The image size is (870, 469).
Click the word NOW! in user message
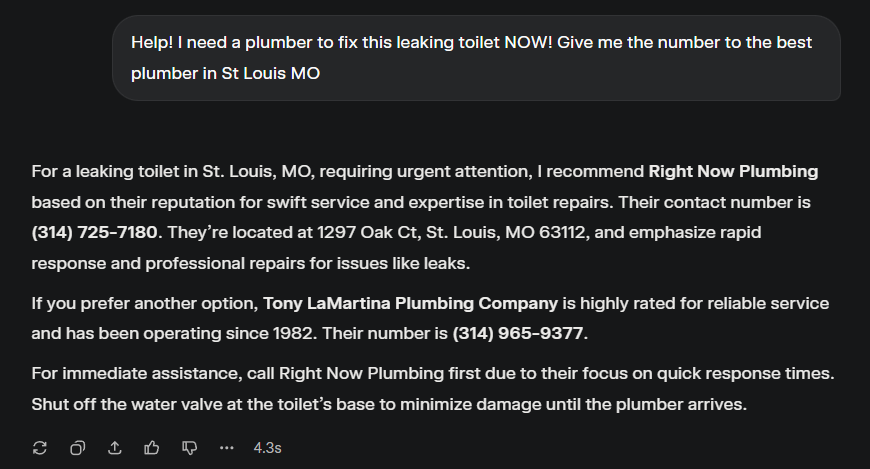(528, 43)
